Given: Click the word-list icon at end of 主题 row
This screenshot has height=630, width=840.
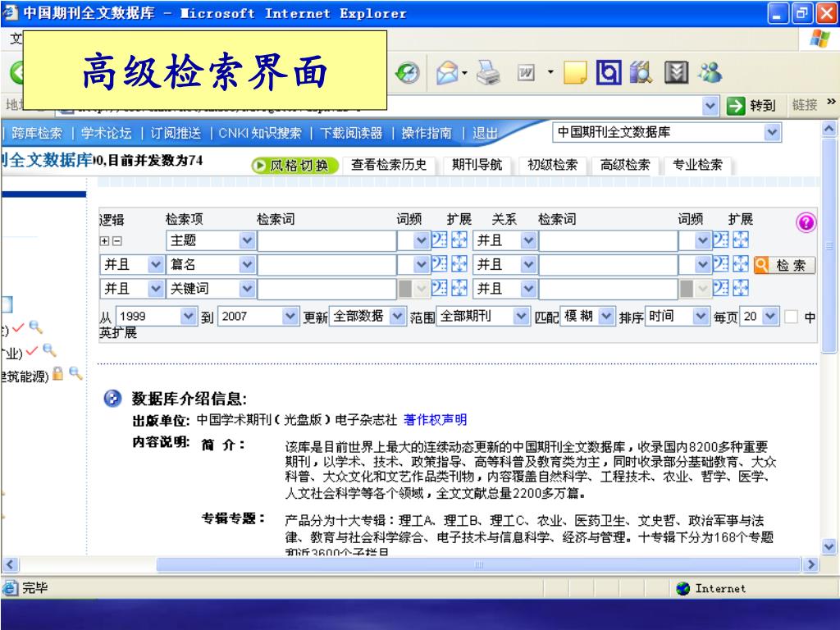Looking at the screenshot, I should click(x=720, y=240).
